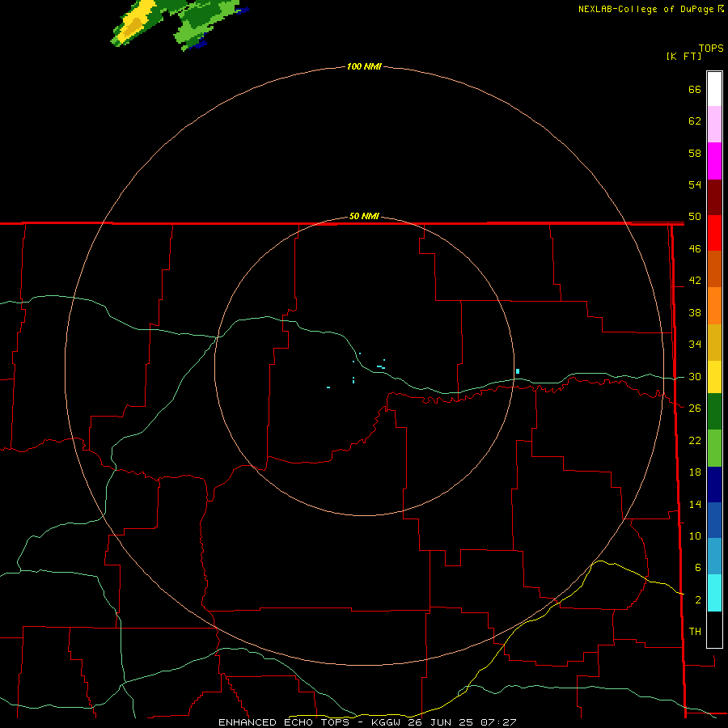
Task: Click the bright yellow legend swatch
Action: click(714, 377)
